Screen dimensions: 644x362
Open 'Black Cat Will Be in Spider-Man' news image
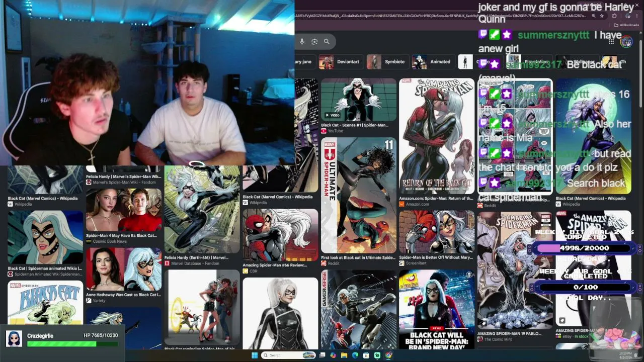437,310
